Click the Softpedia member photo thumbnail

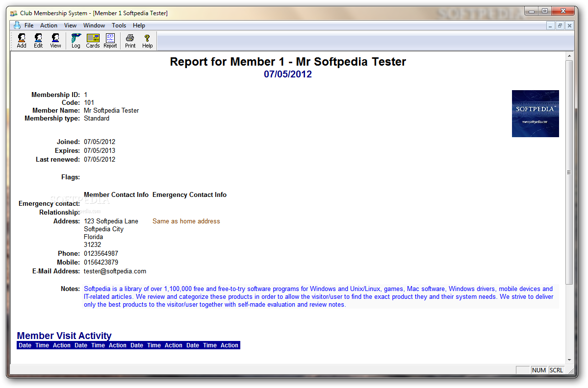point(535,114)
